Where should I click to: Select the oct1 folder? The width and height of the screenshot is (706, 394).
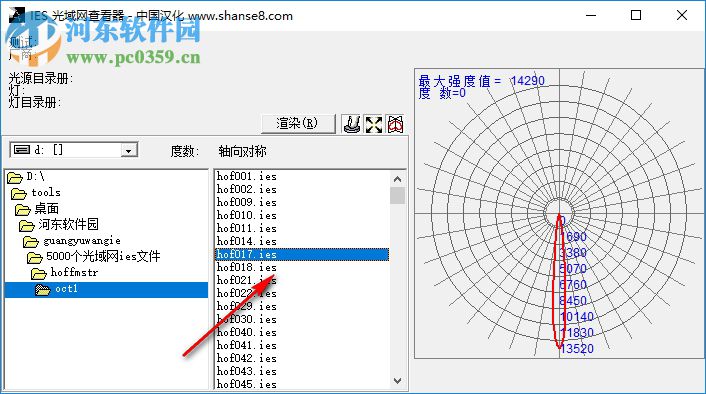(106, 290)
